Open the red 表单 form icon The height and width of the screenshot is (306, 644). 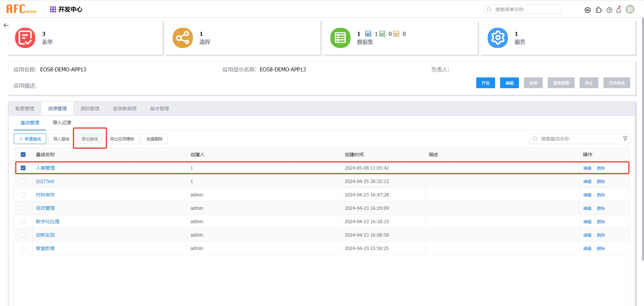[25, 38]
